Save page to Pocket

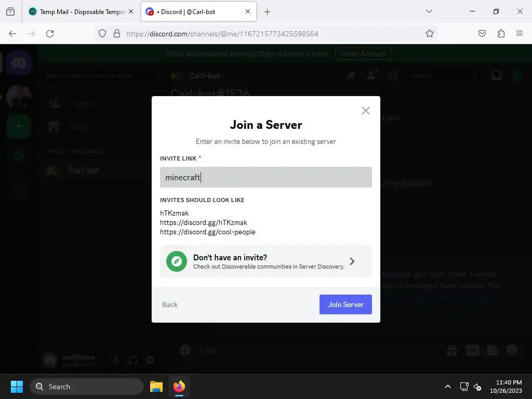click(x=482, y=34)
